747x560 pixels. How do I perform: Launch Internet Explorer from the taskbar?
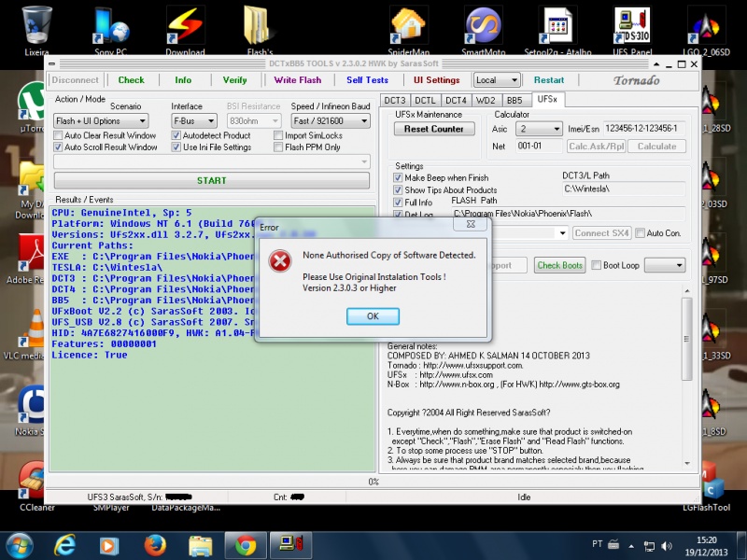tap(64, 546)
